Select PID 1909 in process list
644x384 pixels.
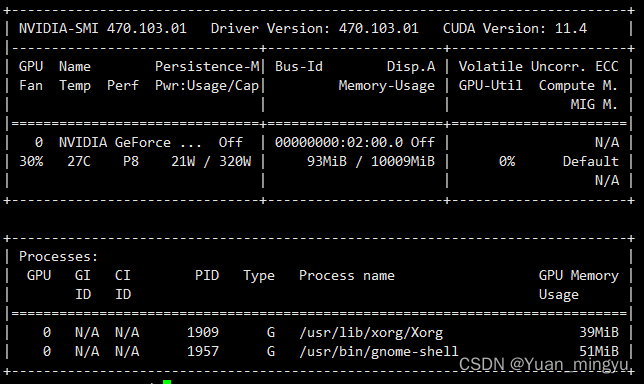point(203,332)
